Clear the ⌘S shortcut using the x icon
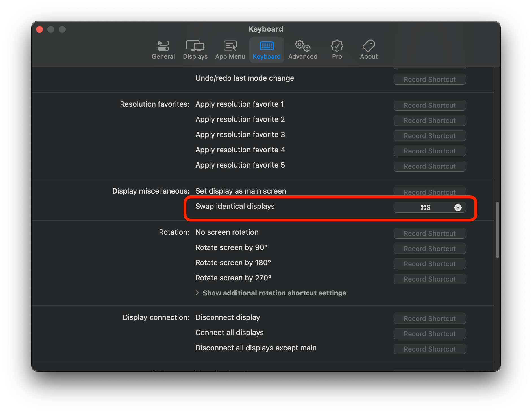Image resolution: width=532 pixels, height=413 pixels. click(458, 207)
